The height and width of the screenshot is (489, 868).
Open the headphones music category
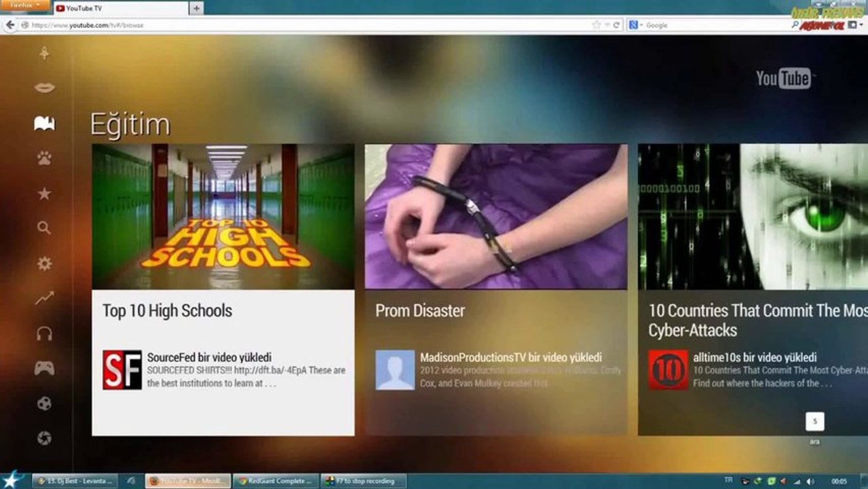pos(44,333)
